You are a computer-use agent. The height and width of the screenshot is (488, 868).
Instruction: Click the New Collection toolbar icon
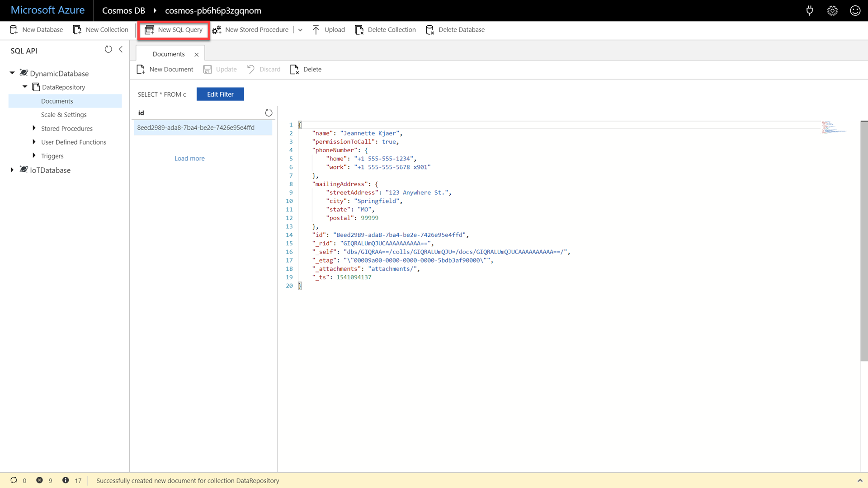(77, 30)
